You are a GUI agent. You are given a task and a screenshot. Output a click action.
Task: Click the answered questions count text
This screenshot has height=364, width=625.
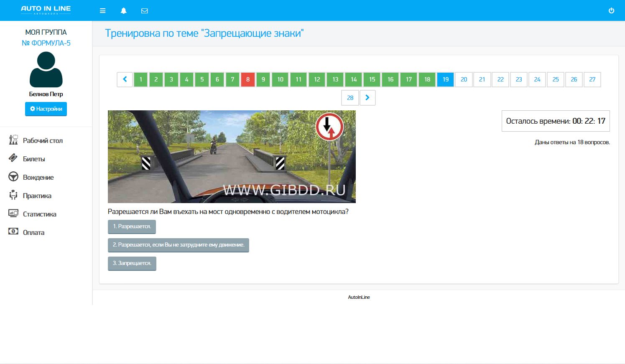tap(572, 143)
